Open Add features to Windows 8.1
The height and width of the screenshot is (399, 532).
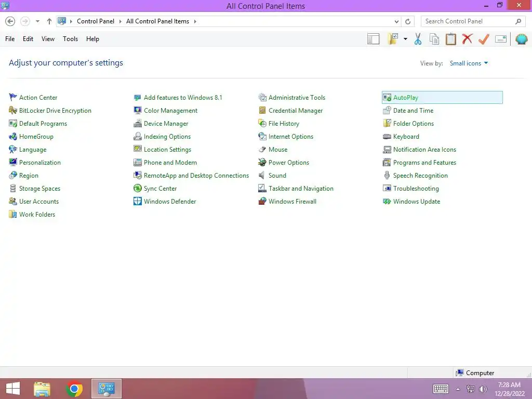point(183,97)
